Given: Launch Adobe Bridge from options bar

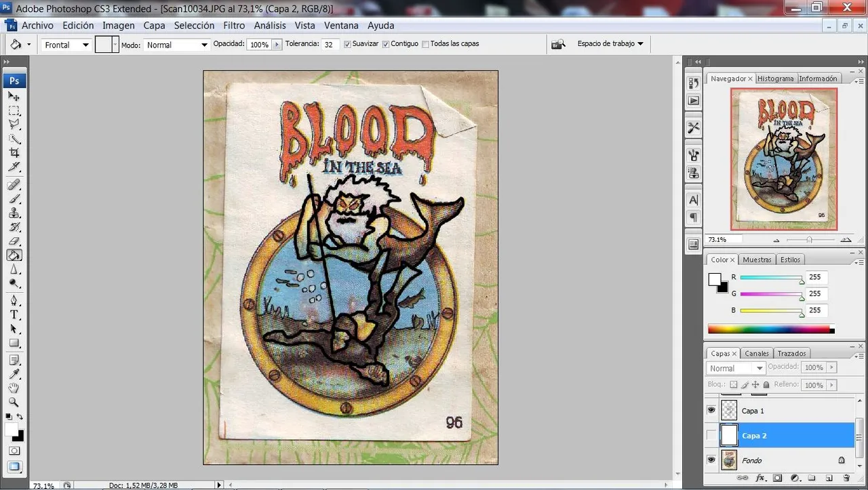Looking at the screenshot, I should pyautogui.click(x=558, y=44).
